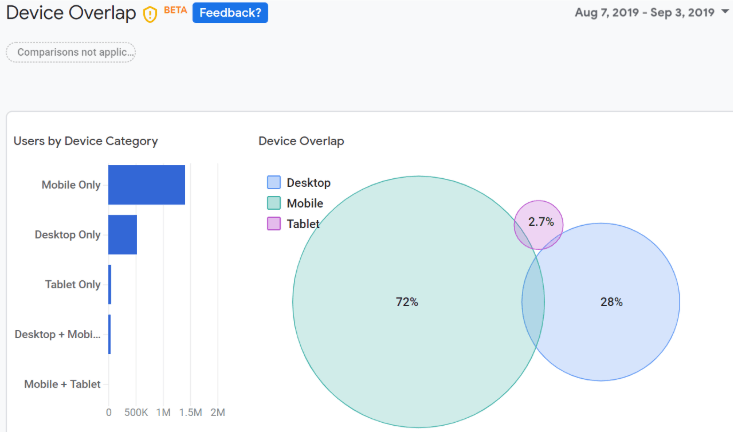Click the Tablet Only bar
The image size is (733, 433).
pyautogui.click(x=110, y=285)
